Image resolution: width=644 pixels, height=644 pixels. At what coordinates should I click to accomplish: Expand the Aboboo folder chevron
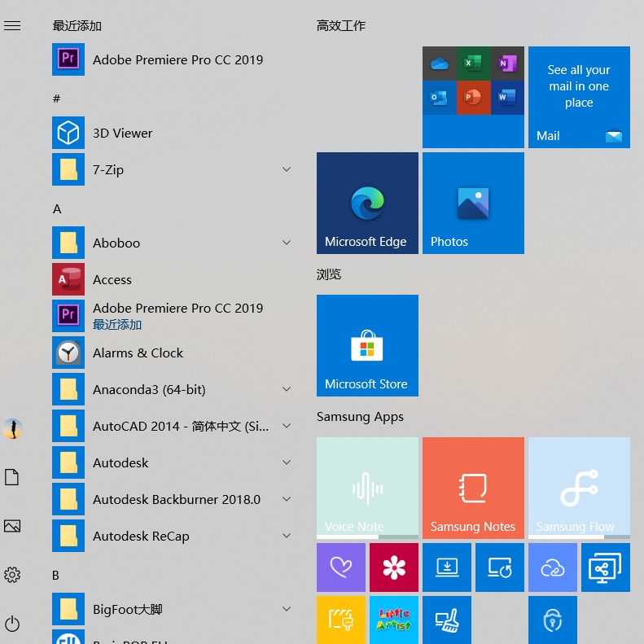tap(287, 243)
